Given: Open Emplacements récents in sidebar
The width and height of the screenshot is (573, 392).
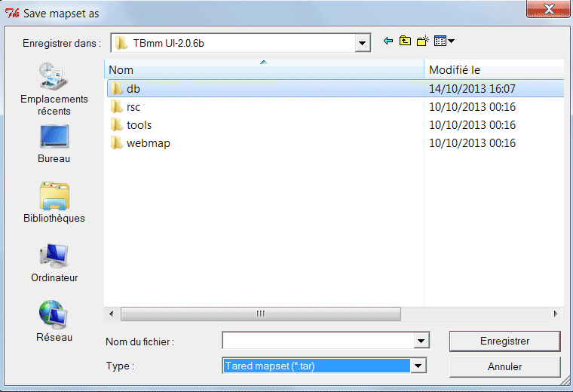Looking at the screenshot, I should pos(54,89).
